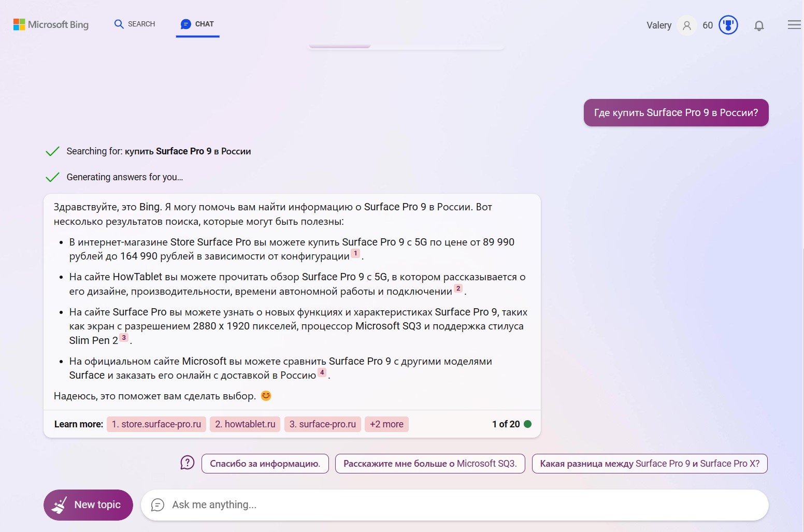The height and width of the screenshot is (532, 804).
Task: Choose suggestion about Surface Pro 9 vs Pro X
Action: [x=650, y=464]
